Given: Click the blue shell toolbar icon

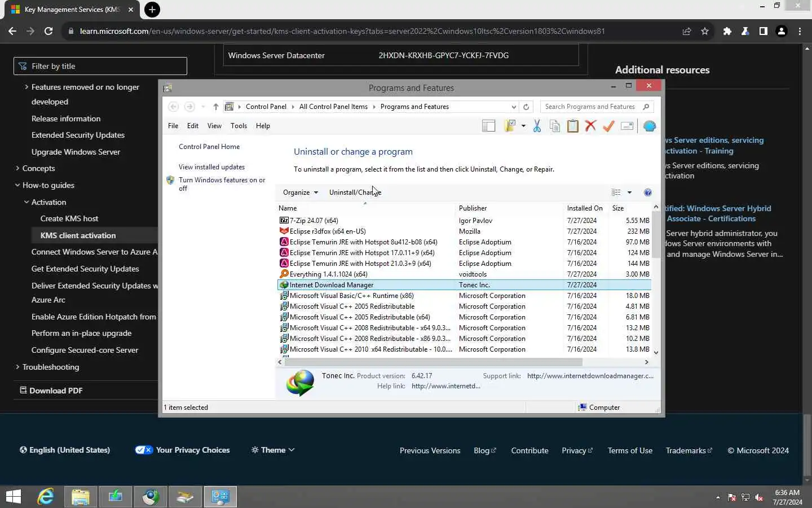Looking at the screenshot, I should click(650, 126).
